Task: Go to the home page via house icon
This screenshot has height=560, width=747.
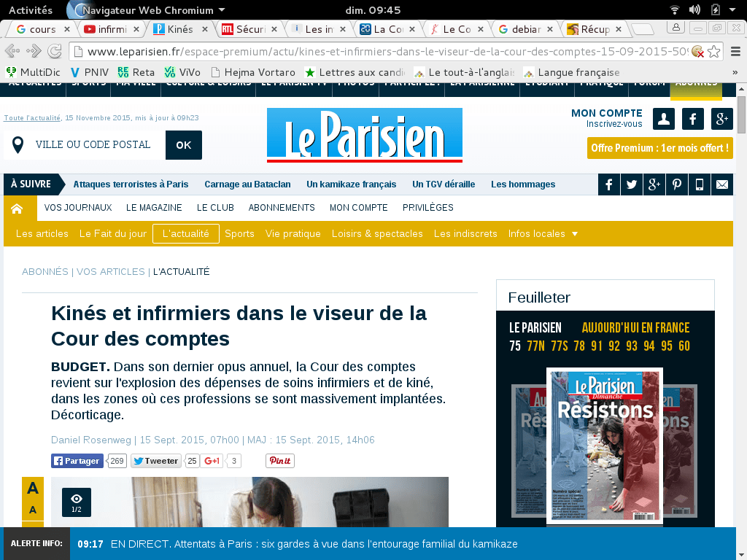Action: click(18, 209)
